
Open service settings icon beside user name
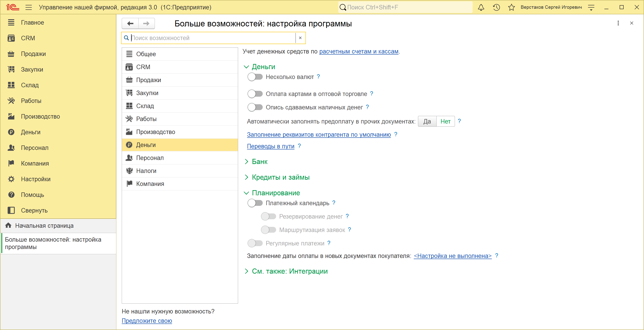pos(591,8)
